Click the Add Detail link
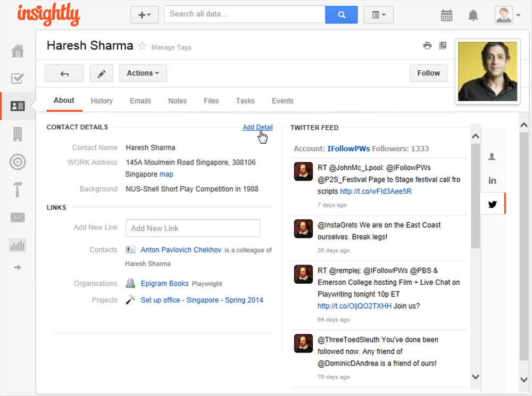Viewport: 532px width, 396px height. click(257, 127)
